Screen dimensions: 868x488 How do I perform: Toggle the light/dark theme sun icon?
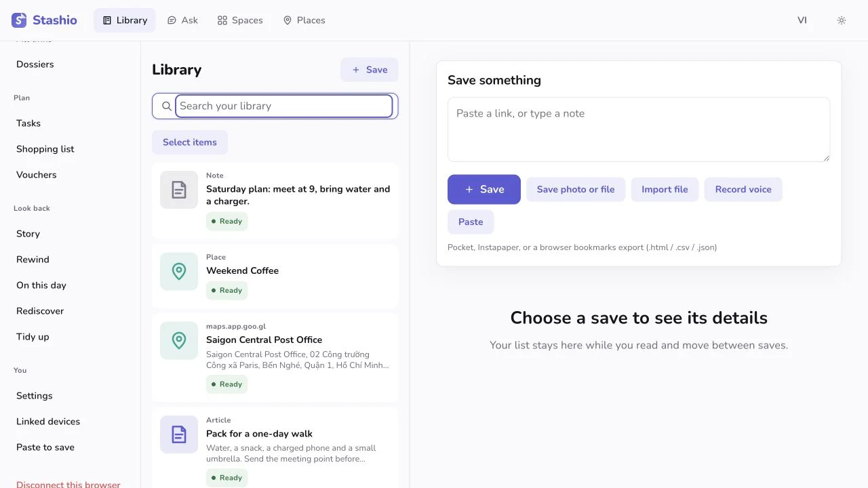point(842,20)
